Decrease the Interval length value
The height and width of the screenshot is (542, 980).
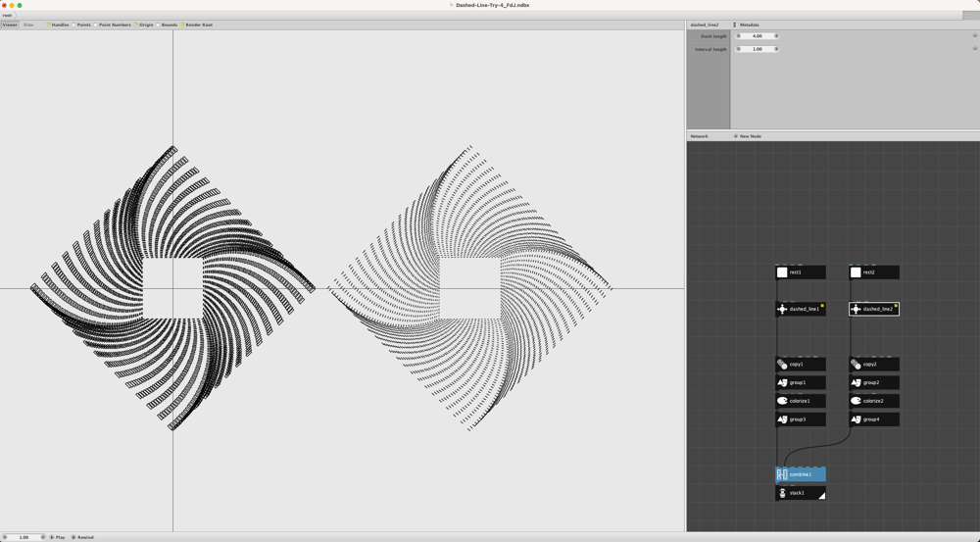click(x=738, y=49)
